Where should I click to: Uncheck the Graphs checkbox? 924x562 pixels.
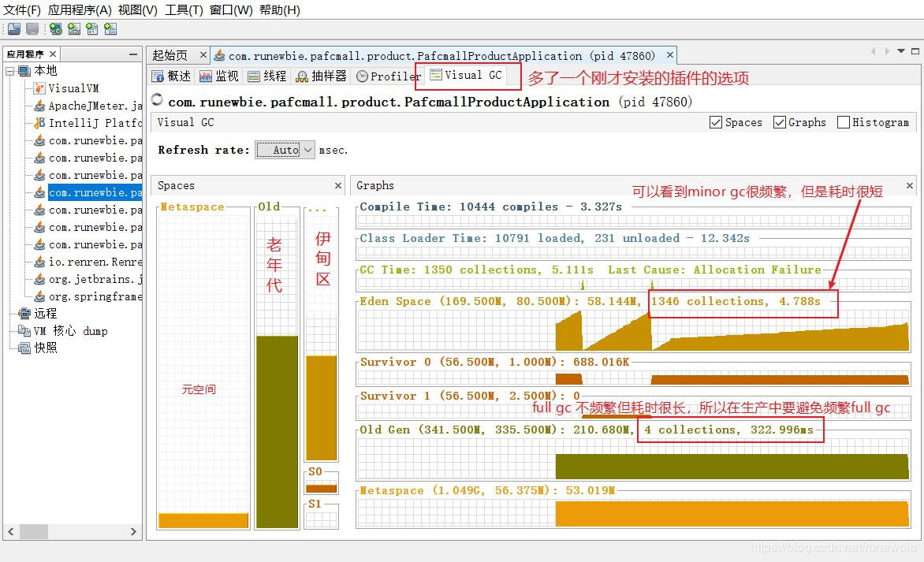780,122
